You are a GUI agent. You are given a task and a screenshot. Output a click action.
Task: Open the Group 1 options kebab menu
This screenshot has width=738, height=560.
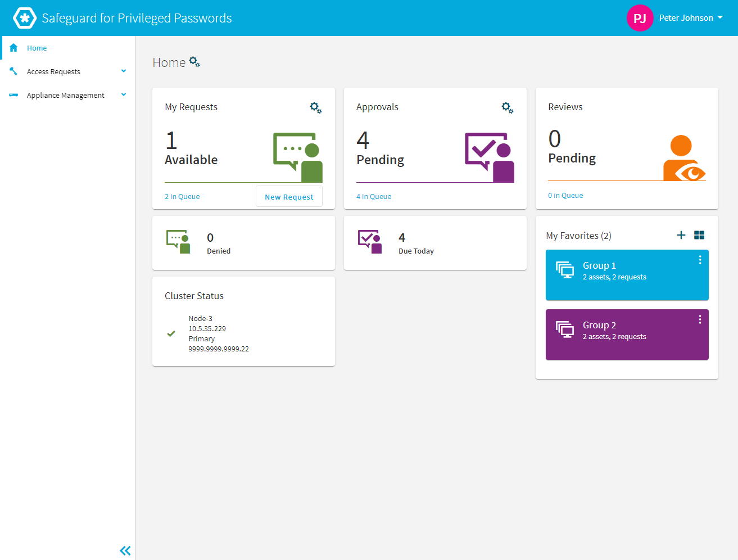click(700, 260)
